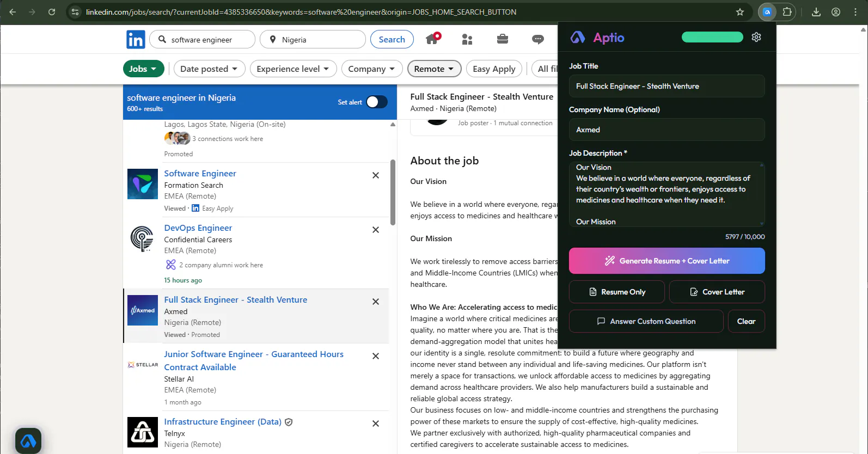Open the Date posted filter dropdown
Screen dimensions: 868x454
click(x=209, y=69)
